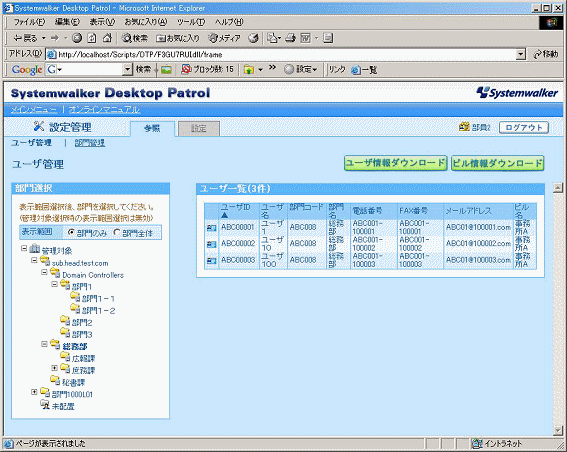The width and height of the screenshot is (567, 452).
Task: Click the vertical scrollbar down arrow
Action: (x=558, y=430)
